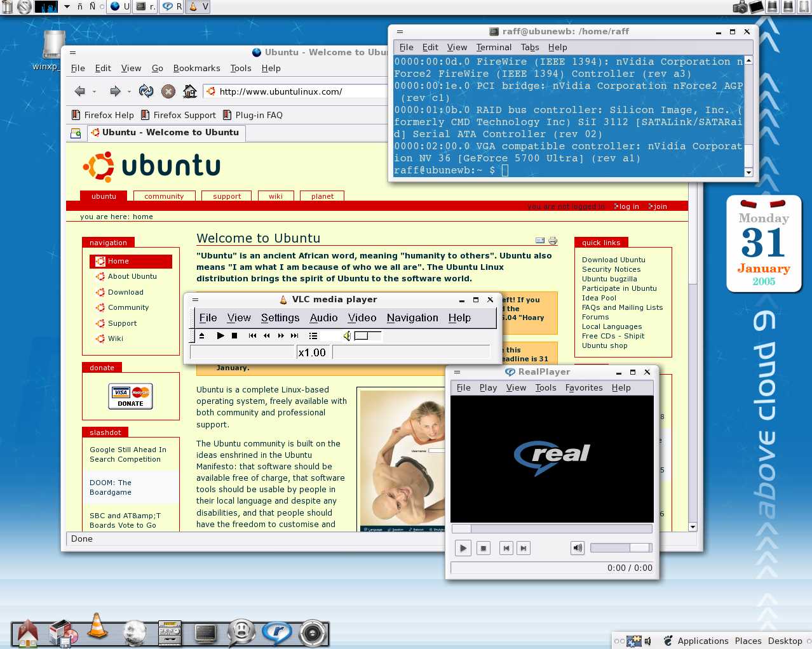
Task: Click RealPlayer next clip button
Action: click(523, 548)
